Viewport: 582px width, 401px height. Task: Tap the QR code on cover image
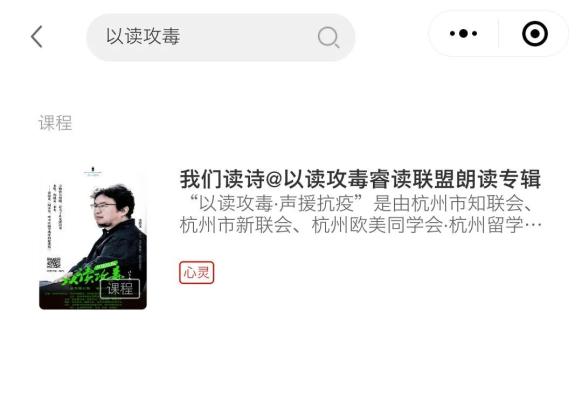pos(53,263)
